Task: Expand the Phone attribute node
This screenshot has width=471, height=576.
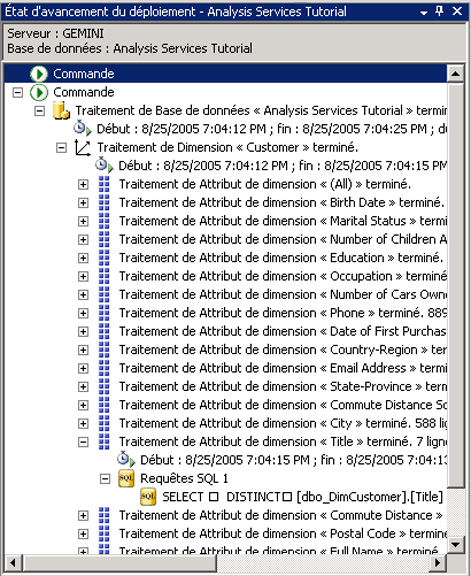Action: (83, 313)
